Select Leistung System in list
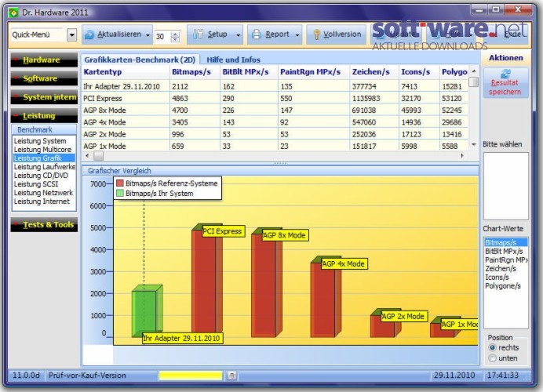Image resolution: width=543 pixels, height=392 pixels. [x=44, y=141]
